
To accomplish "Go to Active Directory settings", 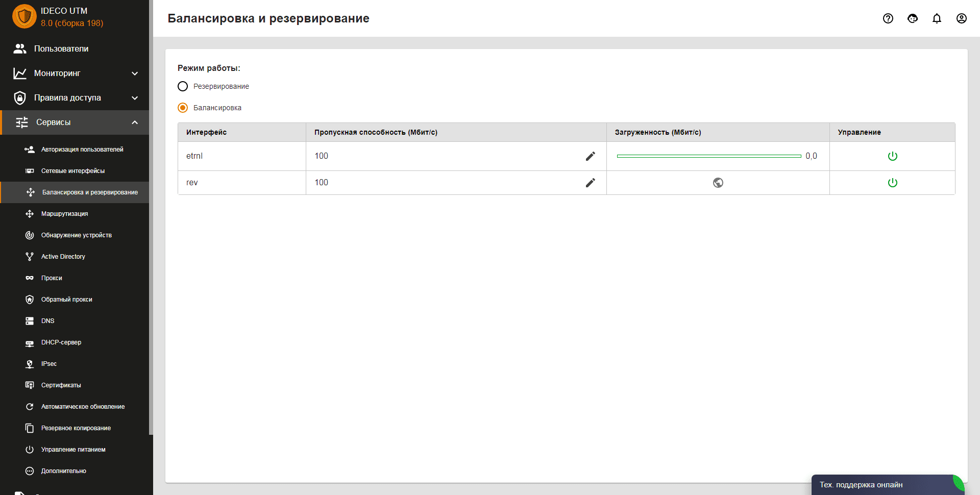I will [63, 257].
